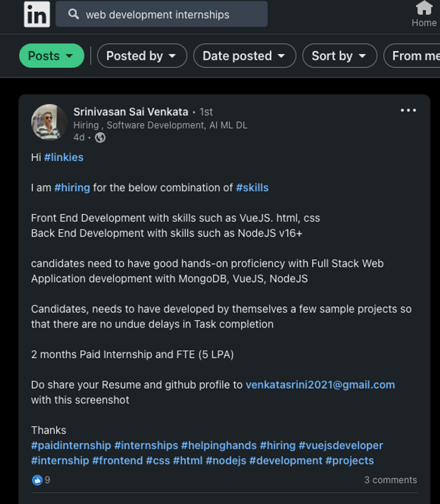Click the like reaction icon showing 9
Viewport: 440px width, 504px height.
coord(37,480)
